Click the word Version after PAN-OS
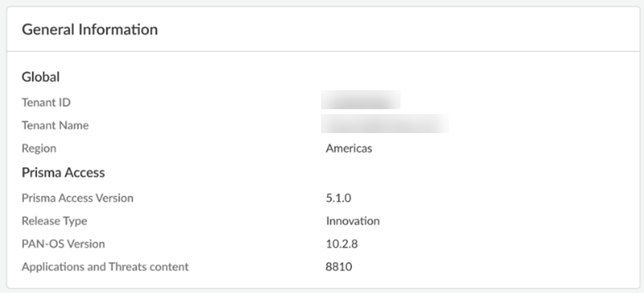Screen dimensions: 644x293 pos(86,244)
